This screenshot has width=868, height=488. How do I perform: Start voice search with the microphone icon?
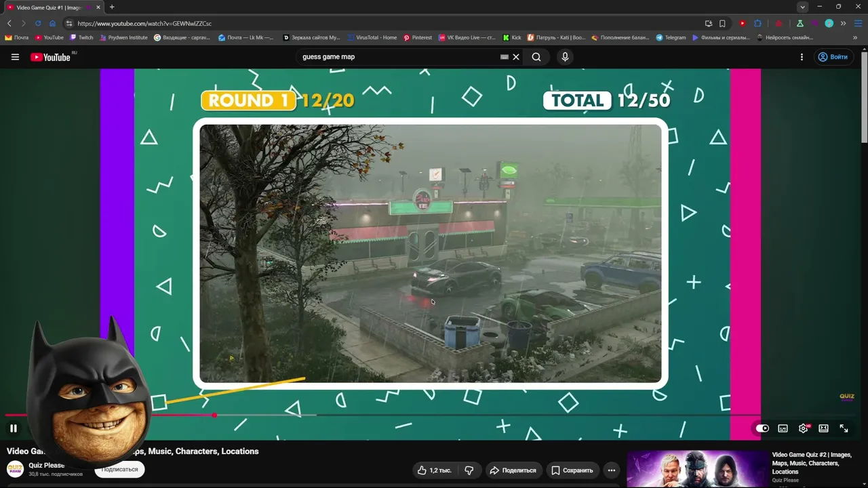coord(565,57)
